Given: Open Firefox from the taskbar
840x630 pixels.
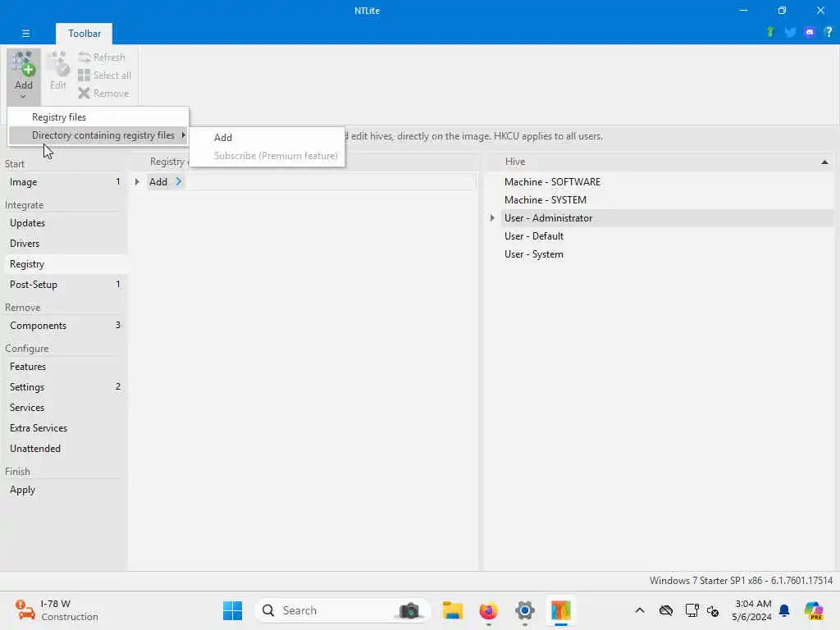Looking at the screenshot, I should tap(489, 610).
